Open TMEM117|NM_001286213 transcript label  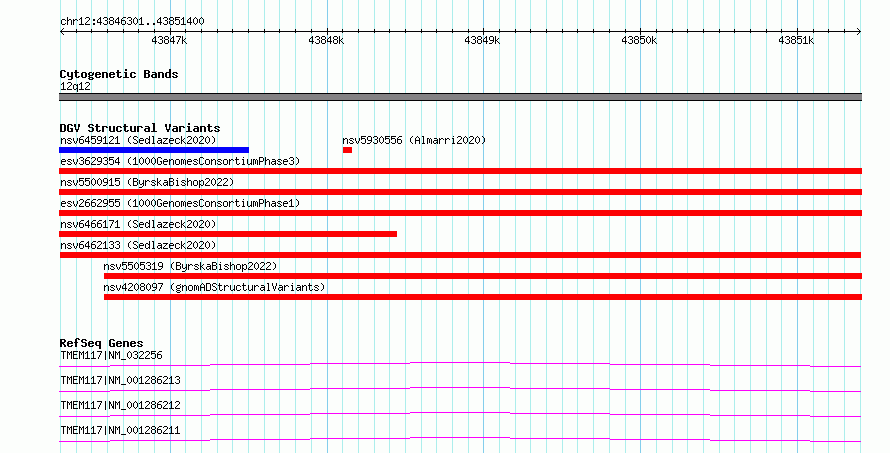(120, 381)
